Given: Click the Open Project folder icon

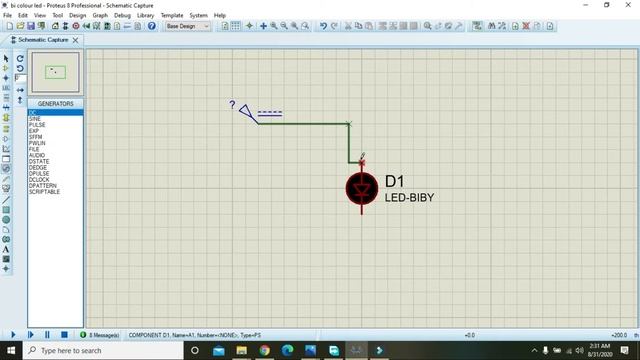Looking at the screenshot, I should (20, 26).
